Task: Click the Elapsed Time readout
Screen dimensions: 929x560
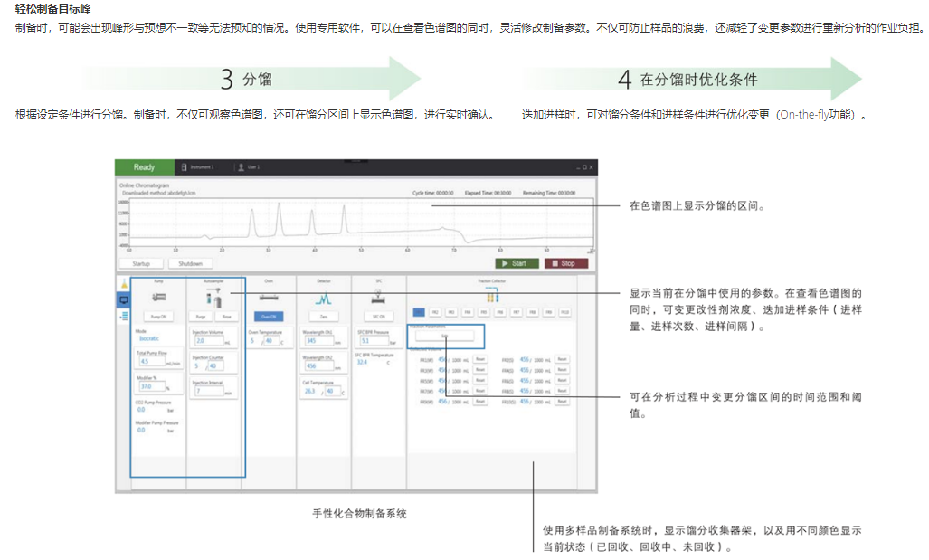Action: pyautogui.click(x=488, y=194)
